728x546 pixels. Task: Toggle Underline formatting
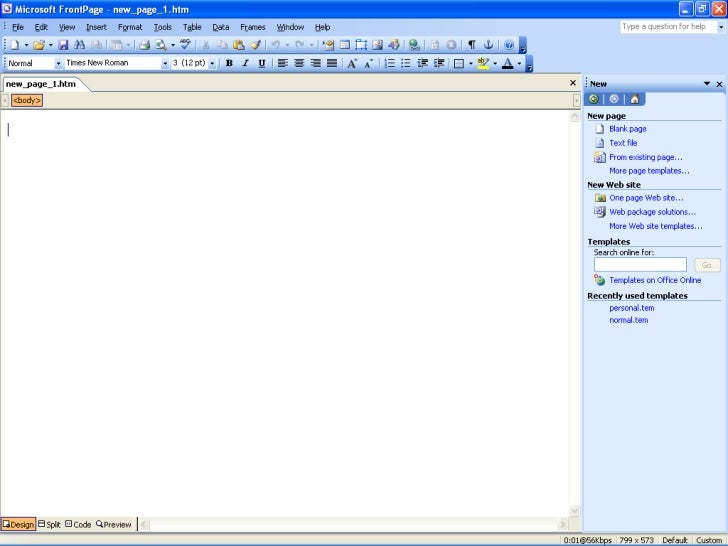(262, 64)
